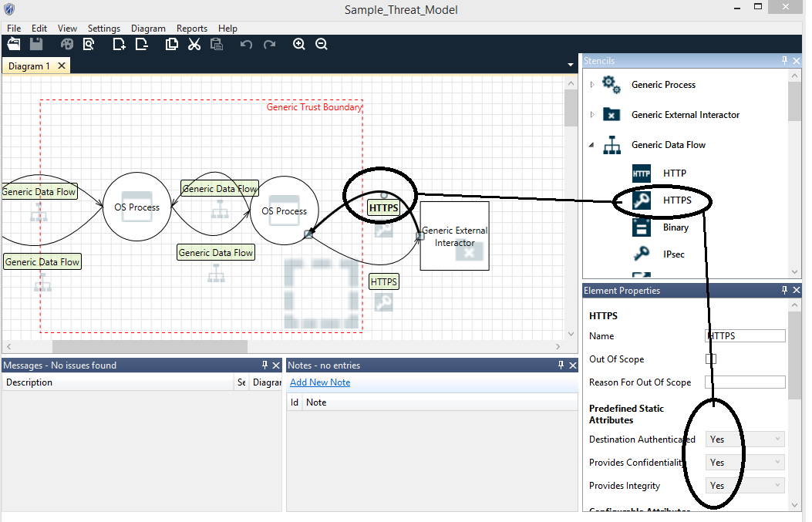Expand the Generic External Interactor group
812x522 pixels.
592,114
